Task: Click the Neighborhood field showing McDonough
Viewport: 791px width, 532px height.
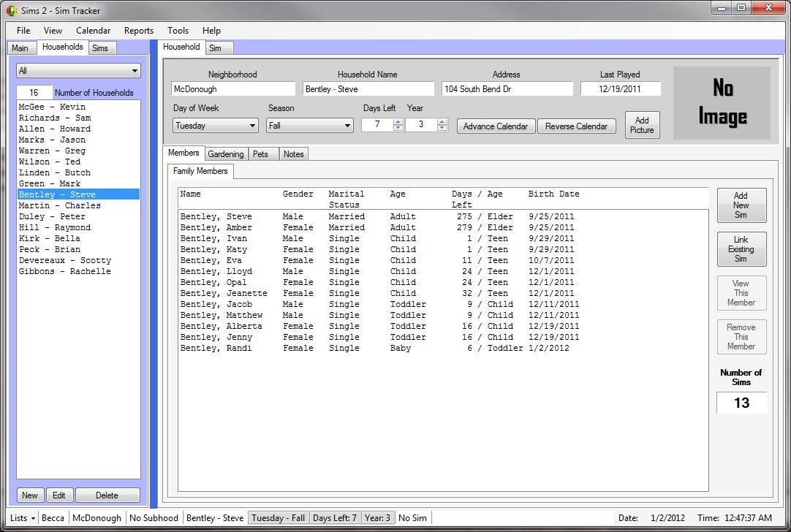Action: point(233,88)
